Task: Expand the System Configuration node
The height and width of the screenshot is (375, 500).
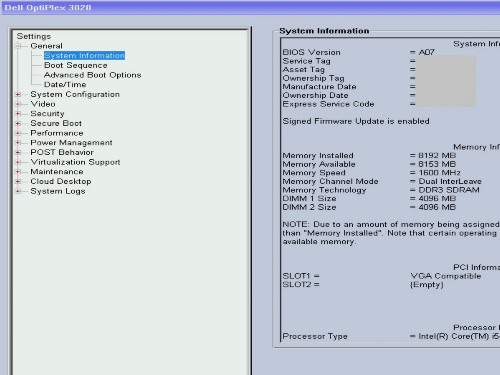Action: click(x=18, y=95)
